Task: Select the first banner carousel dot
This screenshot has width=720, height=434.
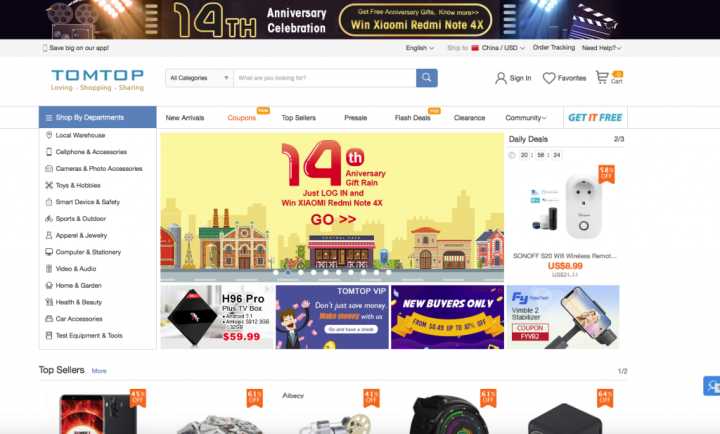Action: 276,272
